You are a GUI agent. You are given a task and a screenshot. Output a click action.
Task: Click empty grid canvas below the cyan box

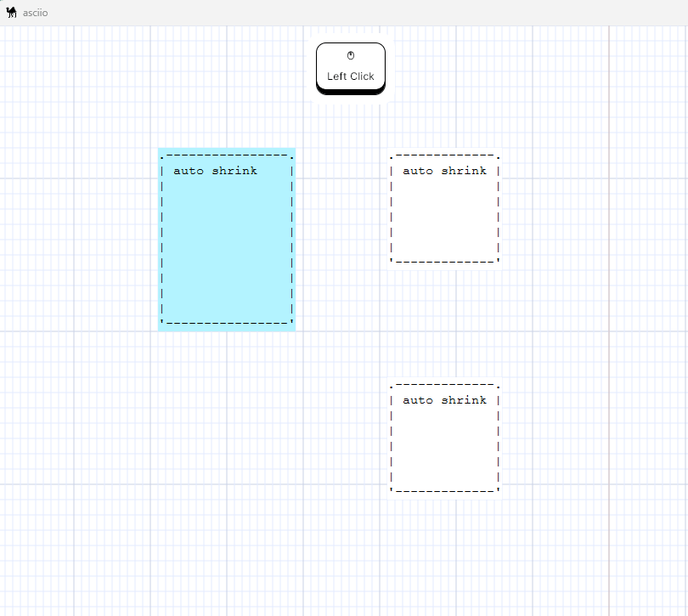coord(225,357)
